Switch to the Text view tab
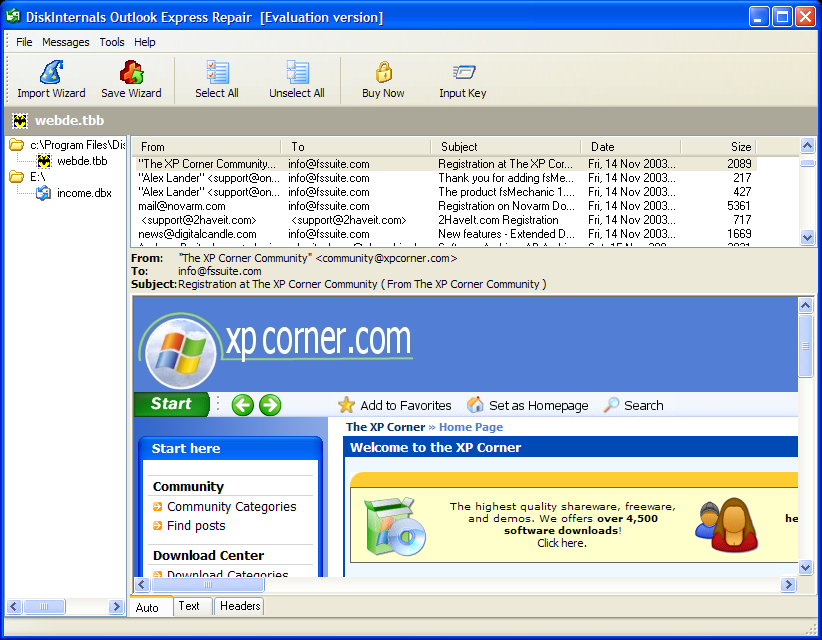Image resolution: width=822 pixels, height=640 pixels. [x=189, y=606]
